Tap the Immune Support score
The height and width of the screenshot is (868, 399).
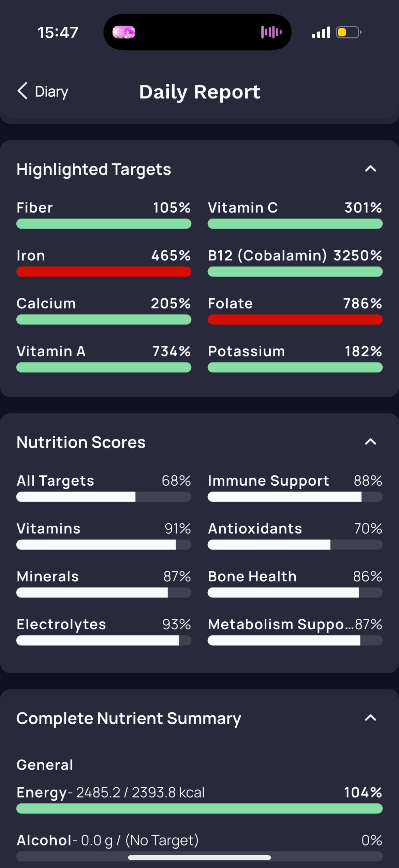(x=295, y=487)
